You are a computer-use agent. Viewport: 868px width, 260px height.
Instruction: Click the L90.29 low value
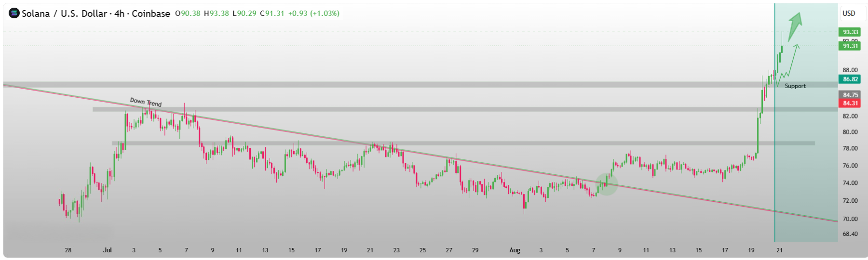tap(244, 13)
